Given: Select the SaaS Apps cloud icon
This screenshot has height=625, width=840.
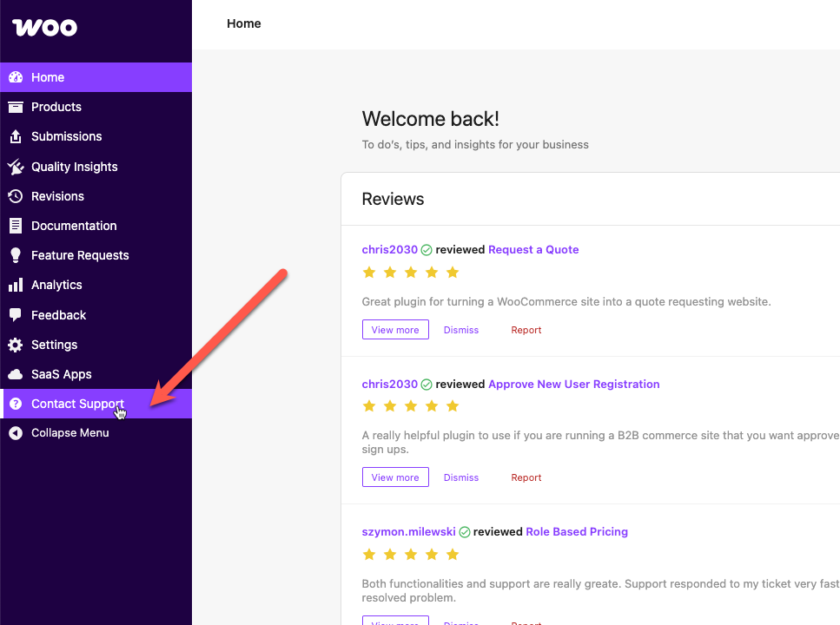Looking at the screenshot, I should pos(16,374).
